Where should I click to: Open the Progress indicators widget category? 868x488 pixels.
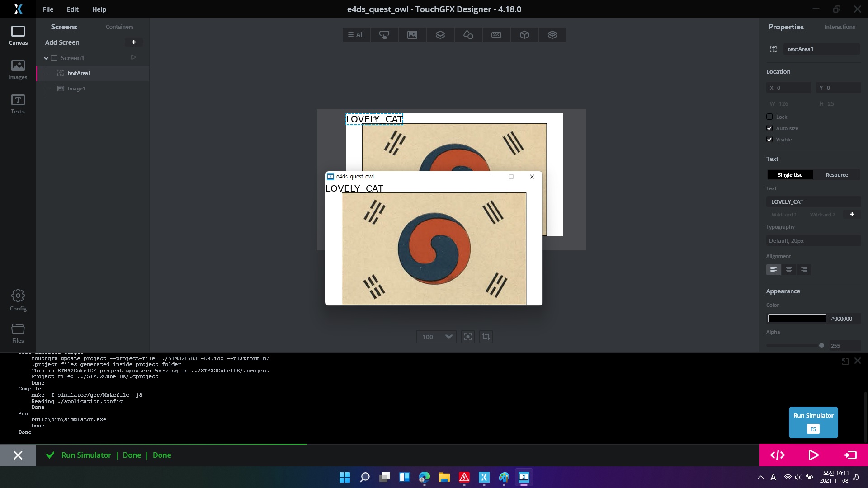pos(496,35)
